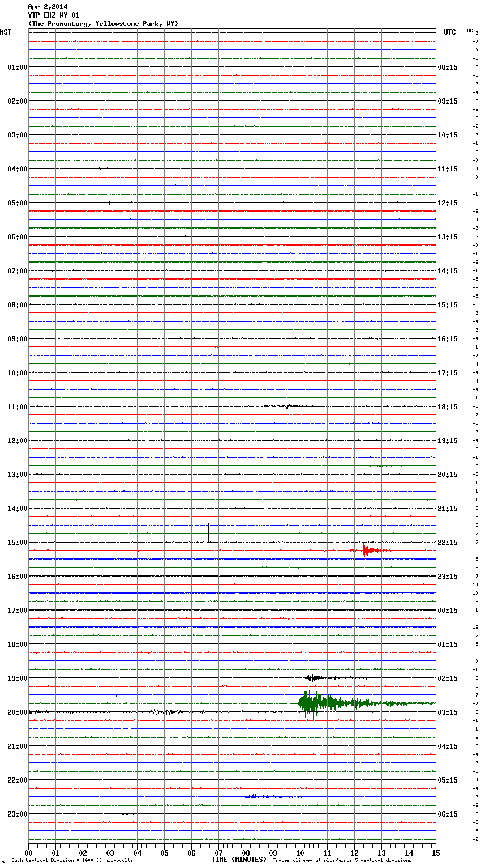Click the 'MST' time zone label
Screen dimensions: 481x868
point(6,32)
